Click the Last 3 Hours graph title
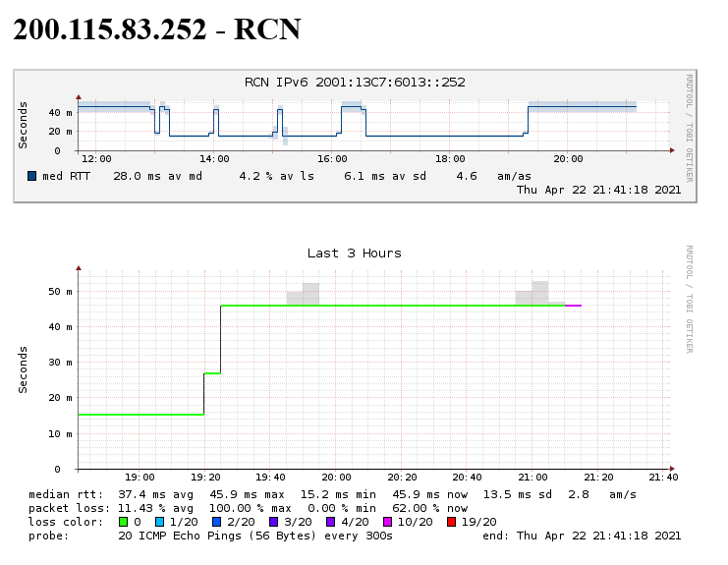 (355, 253)
